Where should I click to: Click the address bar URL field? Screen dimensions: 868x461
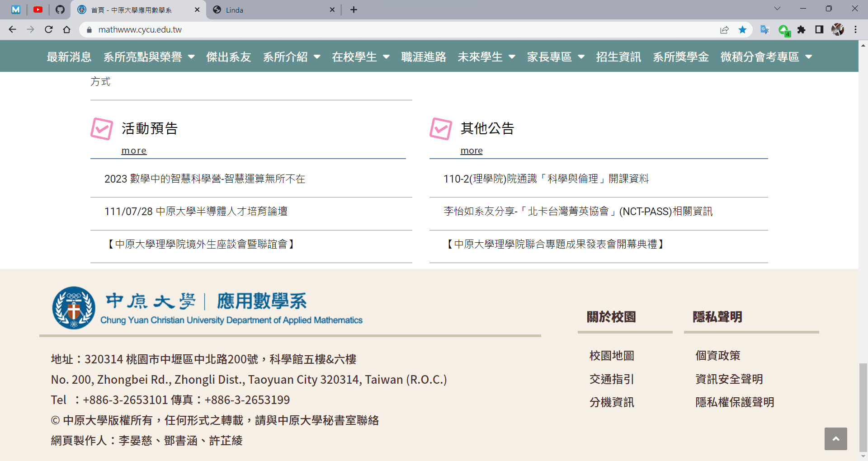tap(362, 29)
